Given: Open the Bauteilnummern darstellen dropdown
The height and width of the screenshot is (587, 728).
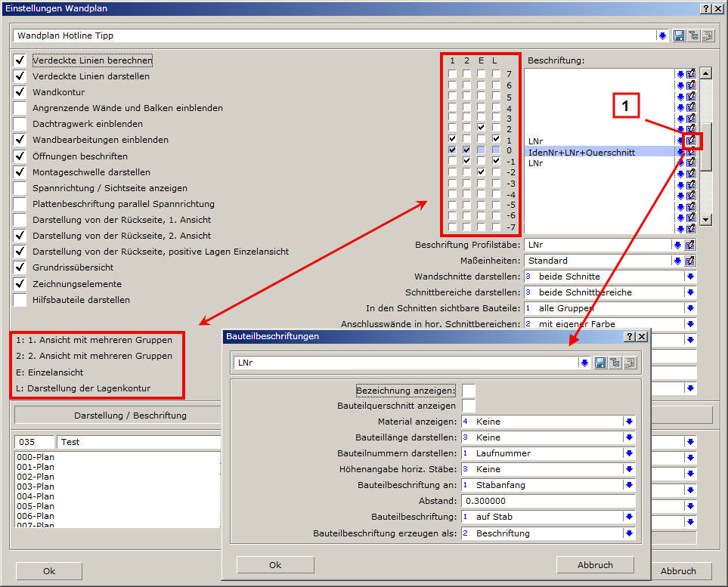Looking at the screenshot, I should [x=628, y=453].
